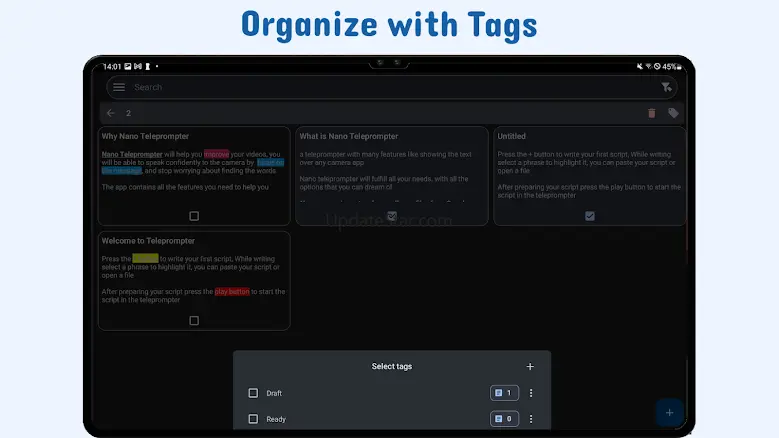Screen dimensions: 779x438
Task: Tap the muted sound status icon
Action: point(639,67)
